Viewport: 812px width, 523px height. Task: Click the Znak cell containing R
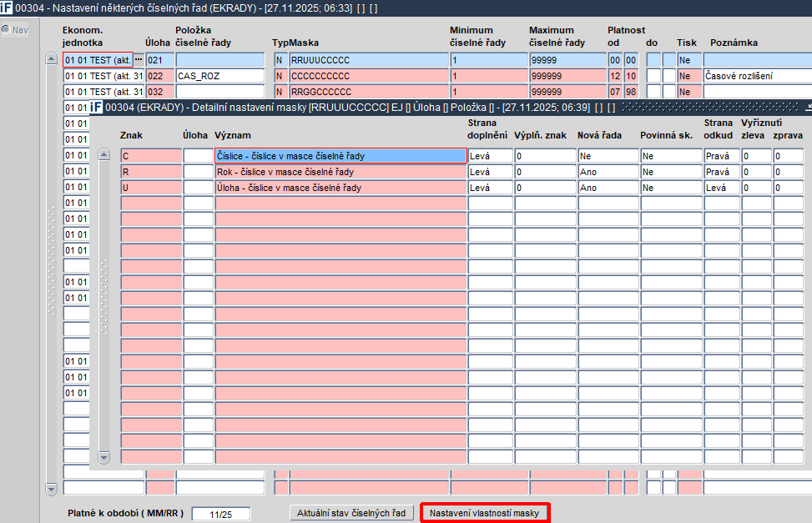pos(151,172)
